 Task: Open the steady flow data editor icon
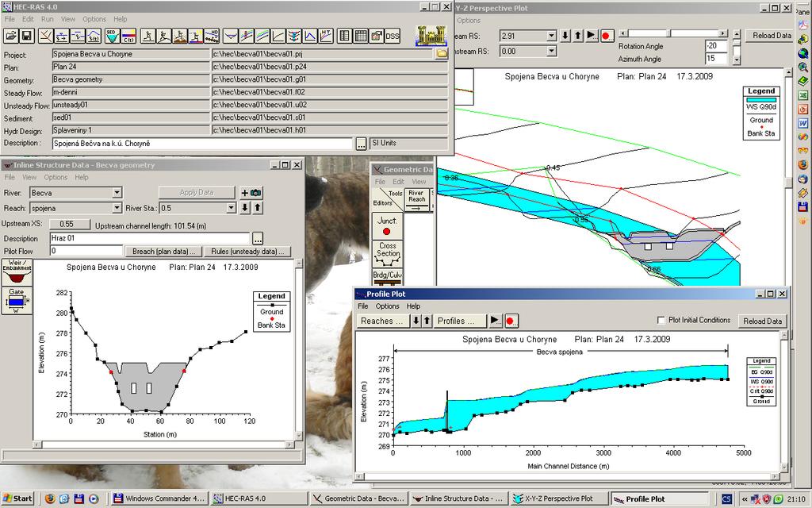pyautogui.click(x=61, y=36)
